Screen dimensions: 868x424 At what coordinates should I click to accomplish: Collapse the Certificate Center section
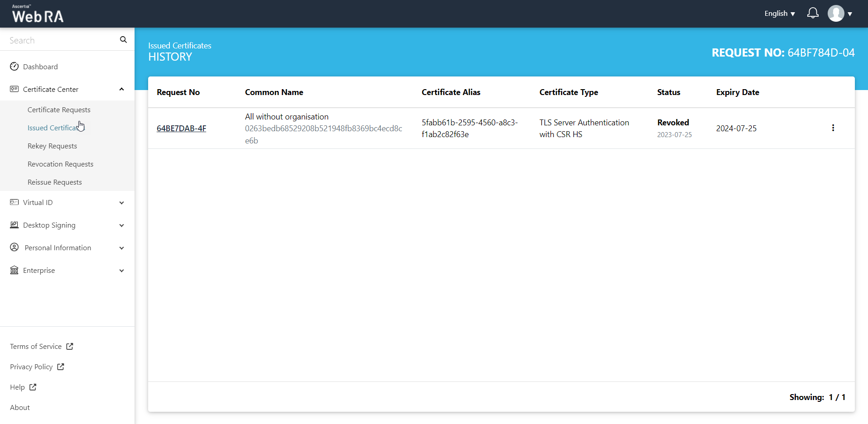[x=121, y=89]
